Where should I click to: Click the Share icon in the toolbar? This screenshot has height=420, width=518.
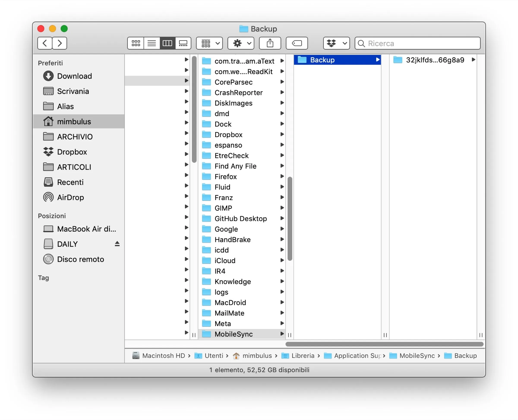[x=270, y=43]
